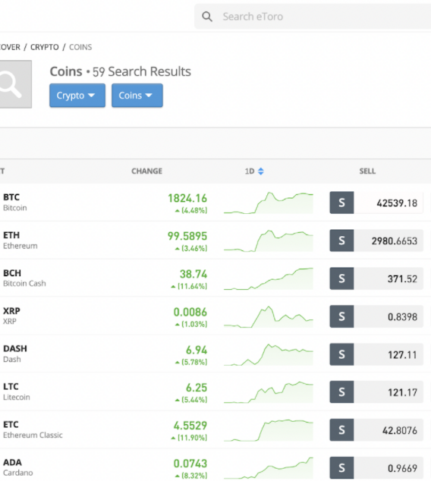View the ETC 1D sparkline chart
Screen dimensions: 431x481
point(269,430)
